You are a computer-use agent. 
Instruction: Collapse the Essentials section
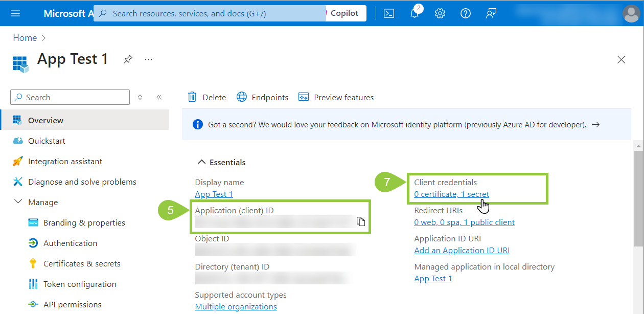click(201, 162)
